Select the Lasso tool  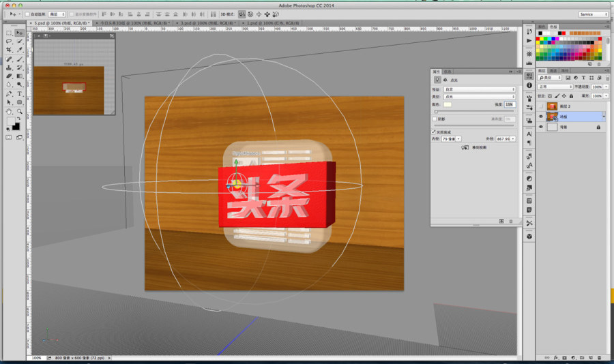click(x=9, y=42)
